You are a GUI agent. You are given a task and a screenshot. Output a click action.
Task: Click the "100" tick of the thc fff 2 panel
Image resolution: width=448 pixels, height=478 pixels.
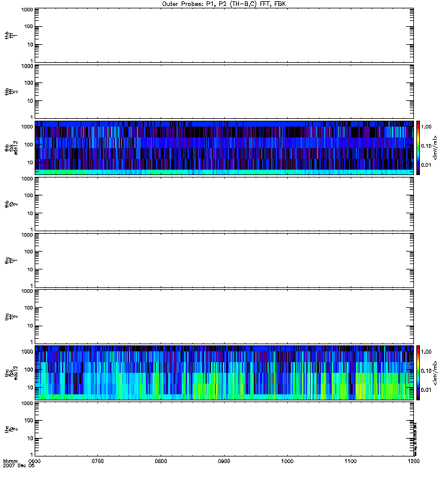[29, 308]
